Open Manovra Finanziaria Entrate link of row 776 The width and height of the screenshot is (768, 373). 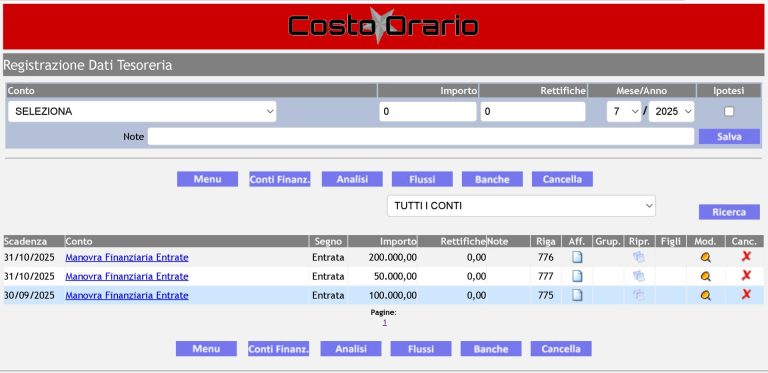pyautogui.click(x=127, y=257)
